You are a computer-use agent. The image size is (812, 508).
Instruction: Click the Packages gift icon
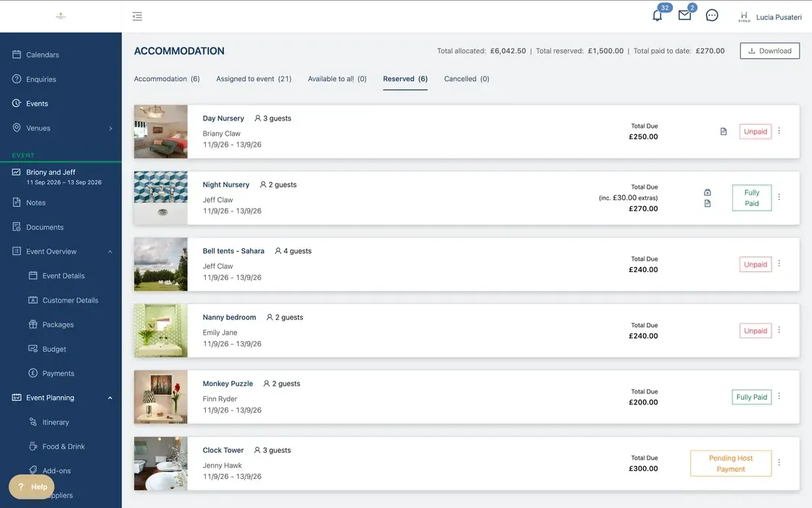(x=33, y=324)
